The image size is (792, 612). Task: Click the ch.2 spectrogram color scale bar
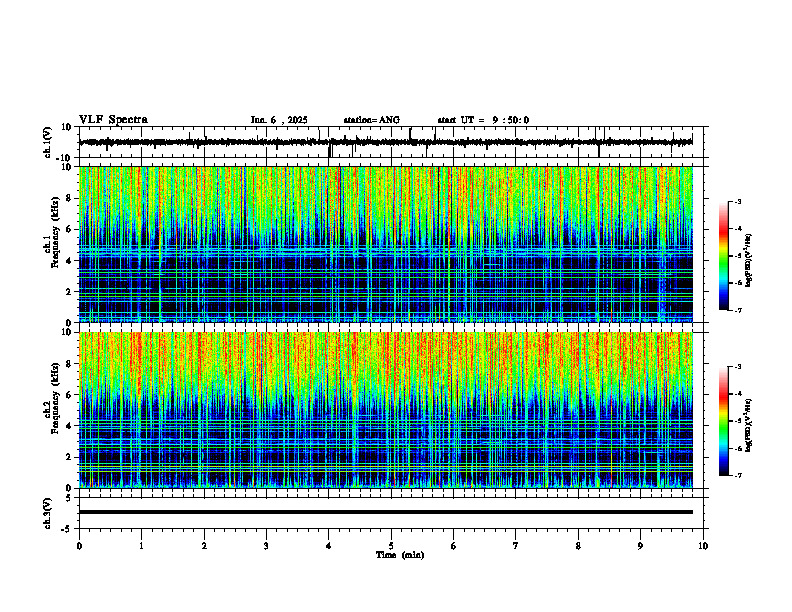click(x=724, y=421)
